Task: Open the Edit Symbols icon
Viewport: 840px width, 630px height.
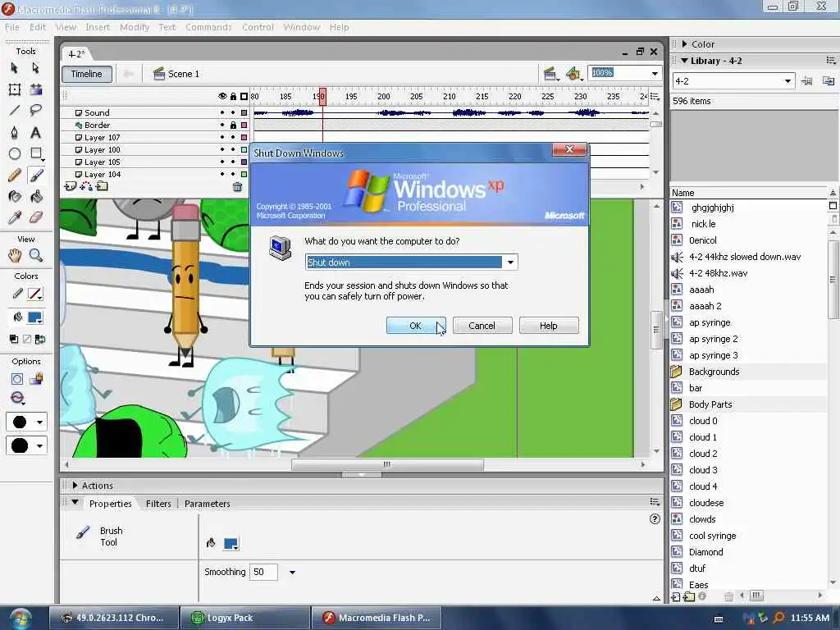Action: (x=573, y=74)
